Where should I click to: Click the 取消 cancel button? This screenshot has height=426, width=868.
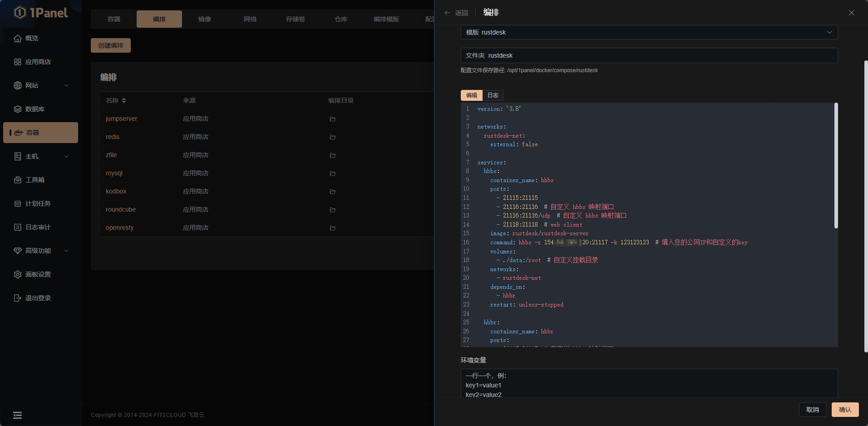point(812,410)
